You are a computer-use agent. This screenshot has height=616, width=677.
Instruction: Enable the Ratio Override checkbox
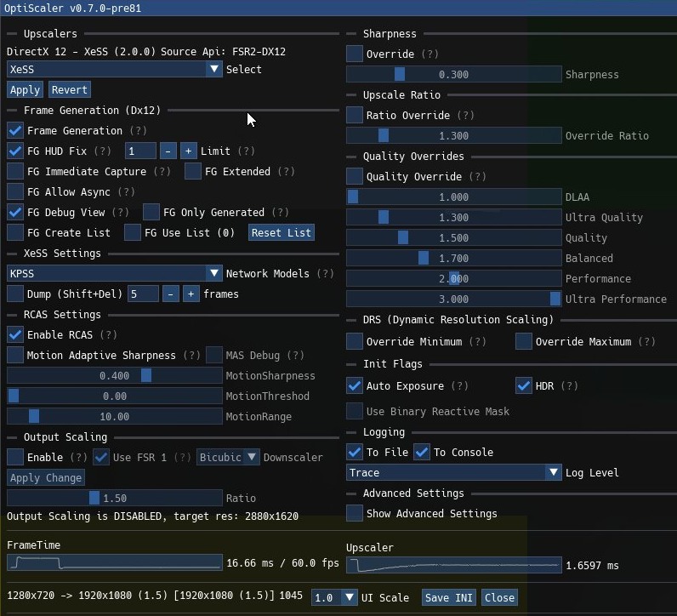355,116
